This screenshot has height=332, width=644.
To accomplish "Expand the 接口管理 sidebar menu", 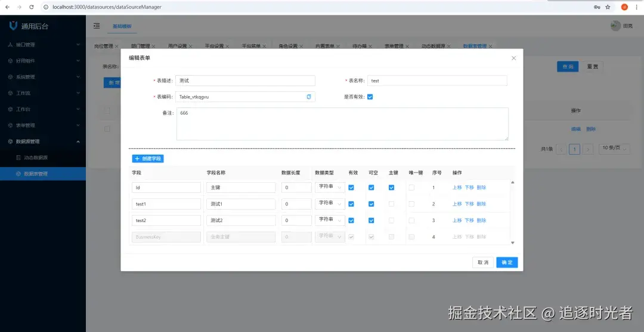I will [43, 44].
